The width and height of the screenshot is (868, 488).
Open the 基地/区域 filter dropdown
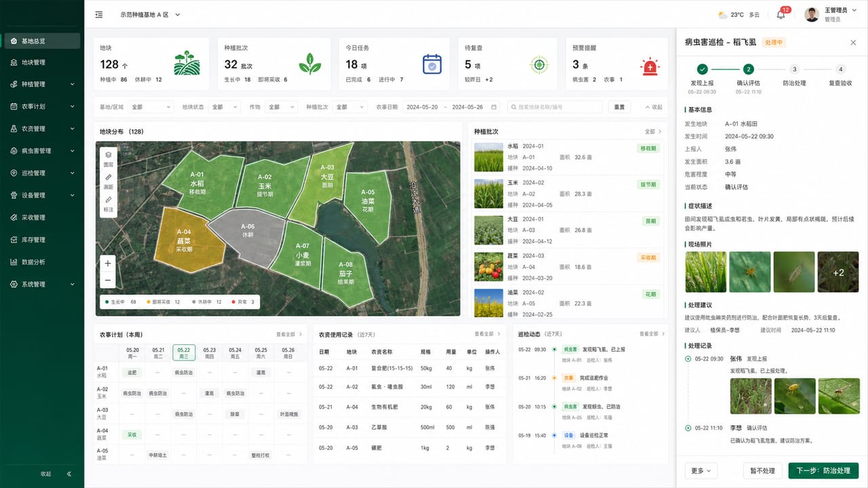click(151, 107)
